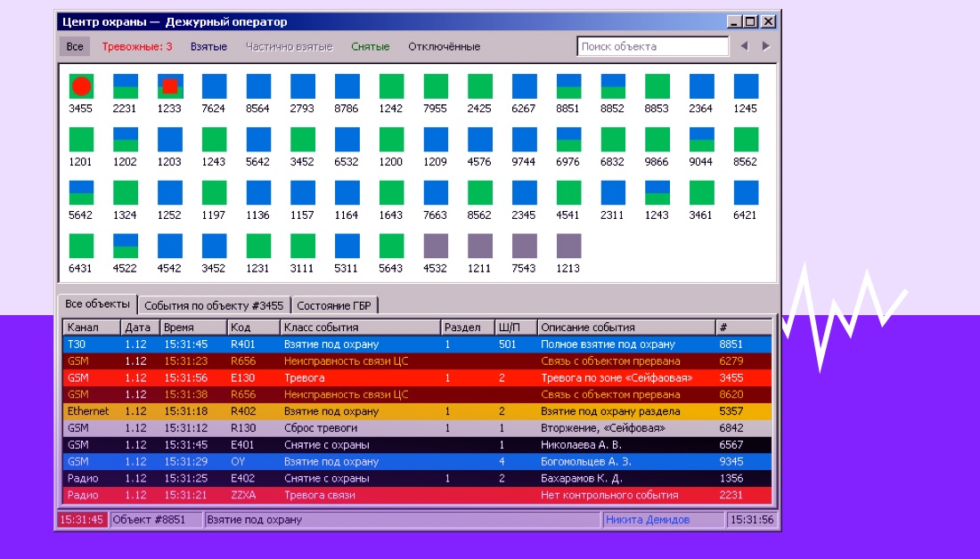Pick green object tile 6431
This screenshot has width=980, height=559.
[x=81, y=246]
